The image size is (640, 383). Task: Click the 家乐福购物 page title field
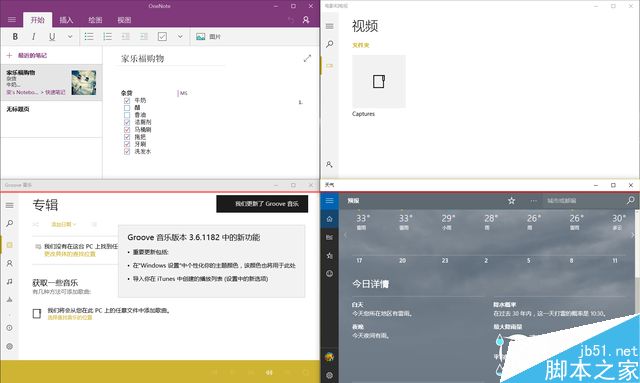(x=171, y=59)
